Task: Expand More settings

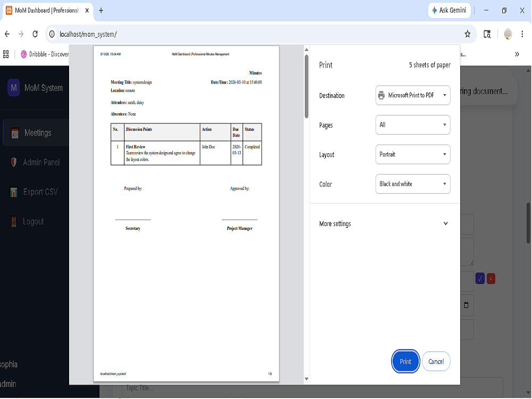Action: pyautogui.click(x=384, y=223)
